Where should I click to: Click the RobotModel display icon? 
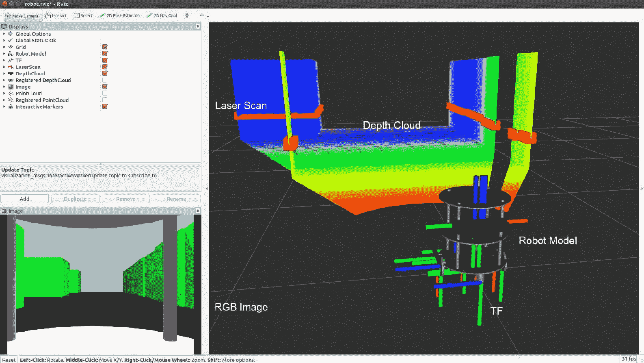11,54
